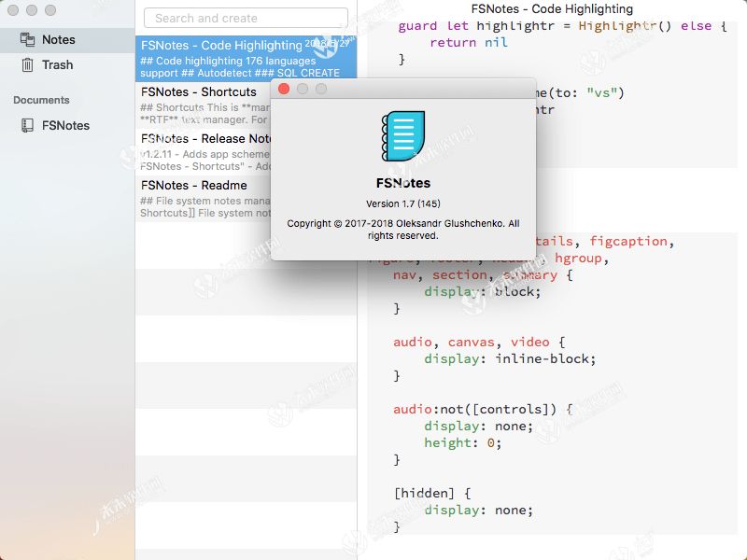The height and width of the screenshot is (560, 747).
Task: Click the Release Notes preview text 'v1.2.11'
Action: [x=156, y=154]
